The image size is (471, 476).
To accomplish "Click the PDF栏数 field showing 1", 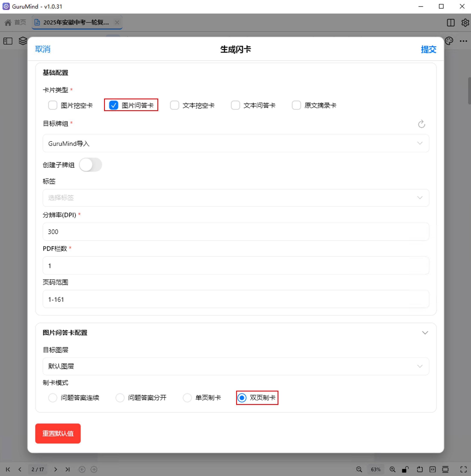I will coord(236,266).
